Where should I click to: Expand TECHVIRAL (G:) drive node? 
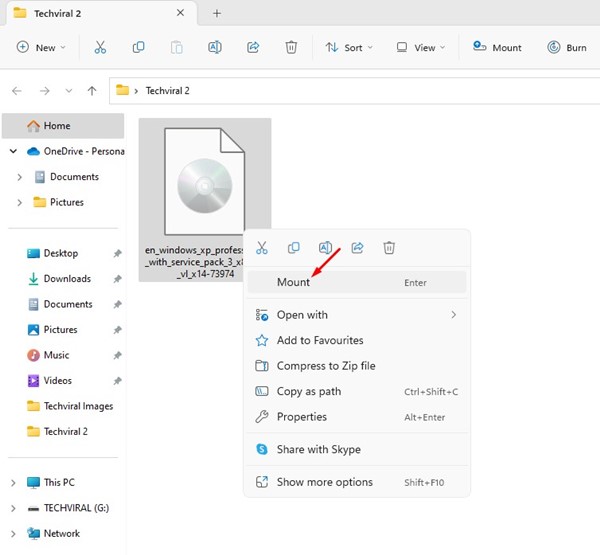[13, 508]
